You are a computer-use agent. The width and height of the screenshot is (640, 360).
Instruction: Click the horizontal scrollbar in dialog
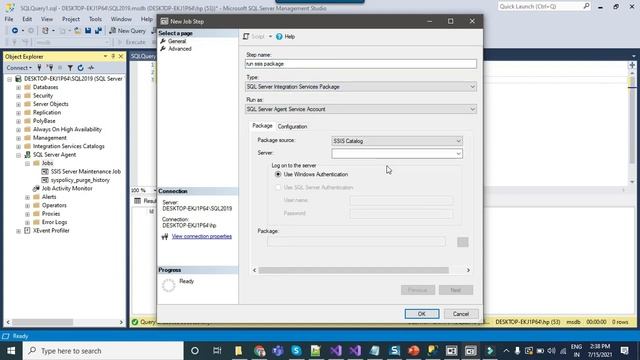(x=353, y=270)
